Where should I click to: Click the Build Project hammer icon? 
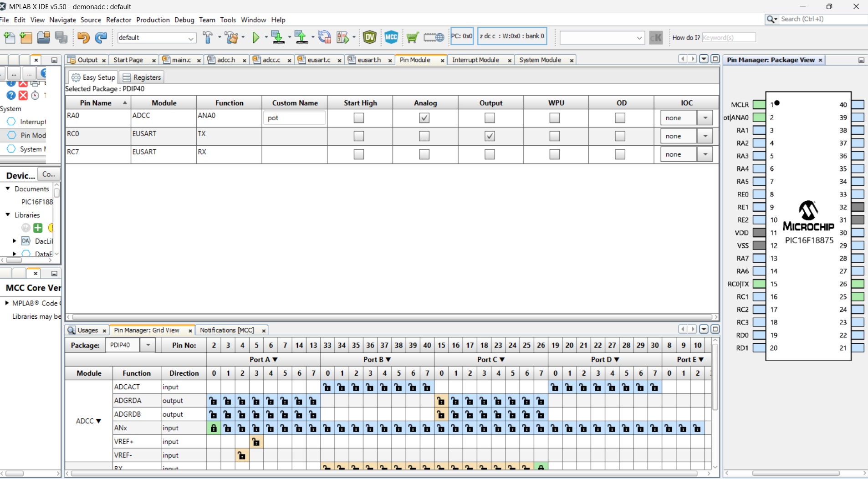coord(208,37)
